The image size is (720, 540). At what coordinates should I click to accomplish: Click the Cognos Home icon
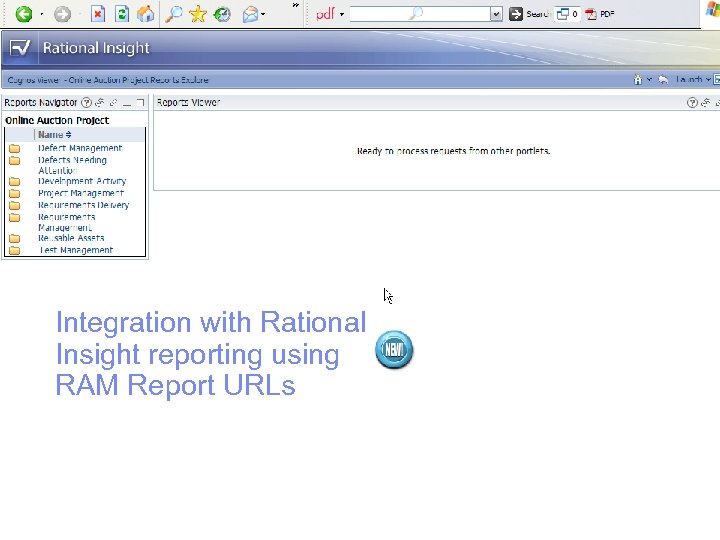[637, 80]
